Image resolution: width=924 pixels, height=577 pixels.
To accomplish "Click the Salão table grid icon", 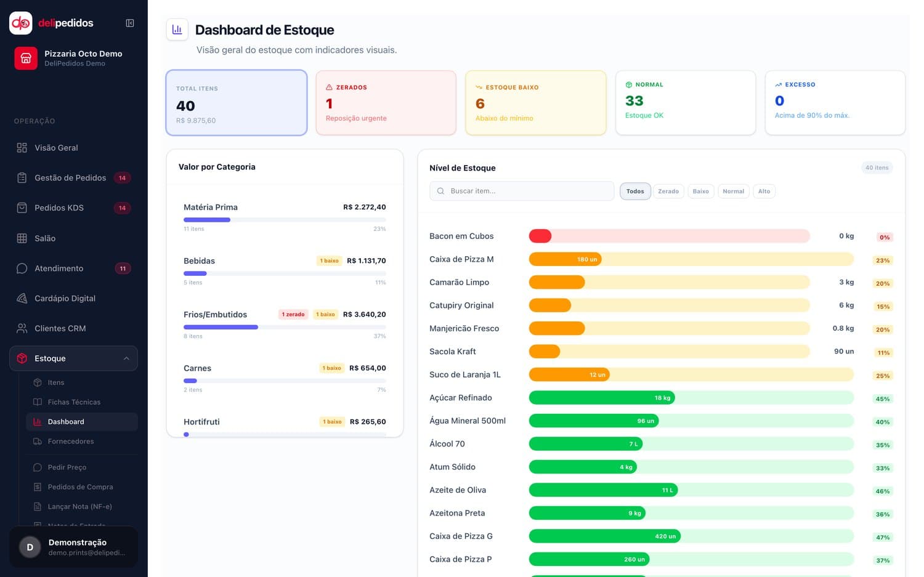I will click(22, 238).
